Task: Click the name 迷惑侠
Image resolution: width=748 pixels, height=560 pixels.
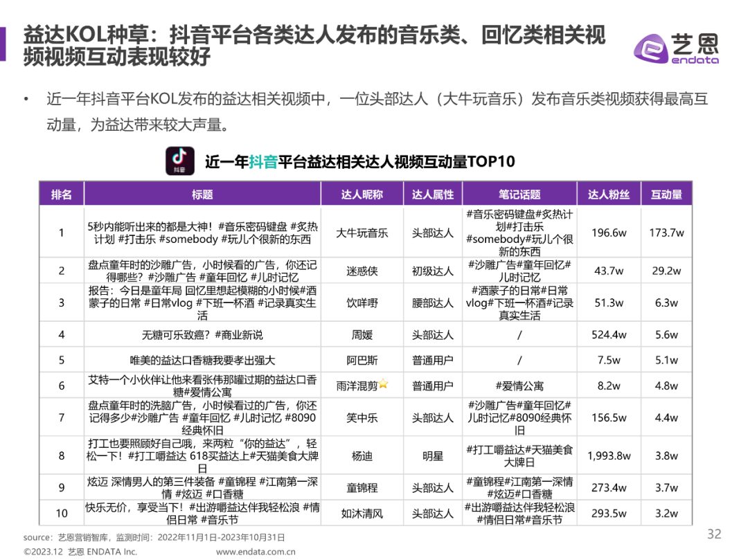Action: pos(362,271)
